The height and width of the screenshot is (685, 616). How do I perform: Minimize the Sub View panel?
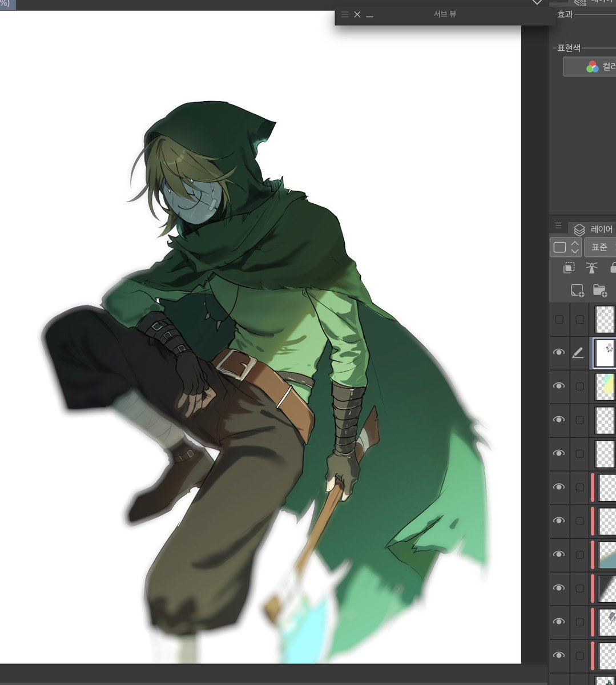coord(369,15)
